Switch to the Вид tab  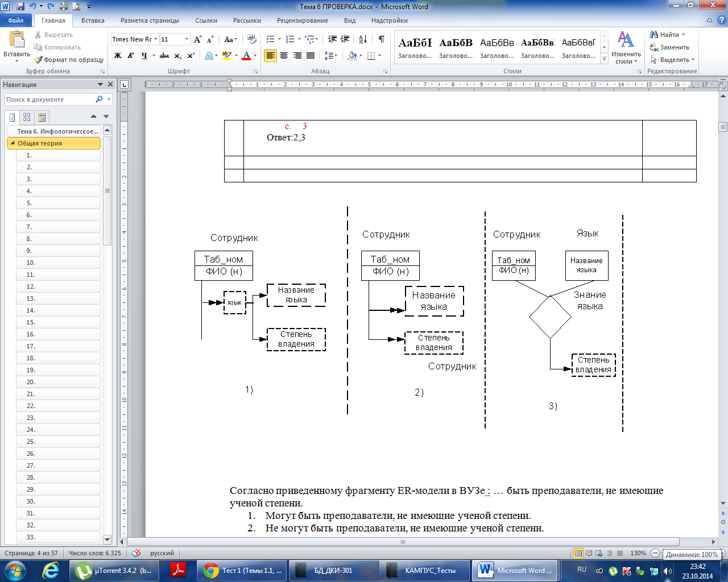click(350, 20)
